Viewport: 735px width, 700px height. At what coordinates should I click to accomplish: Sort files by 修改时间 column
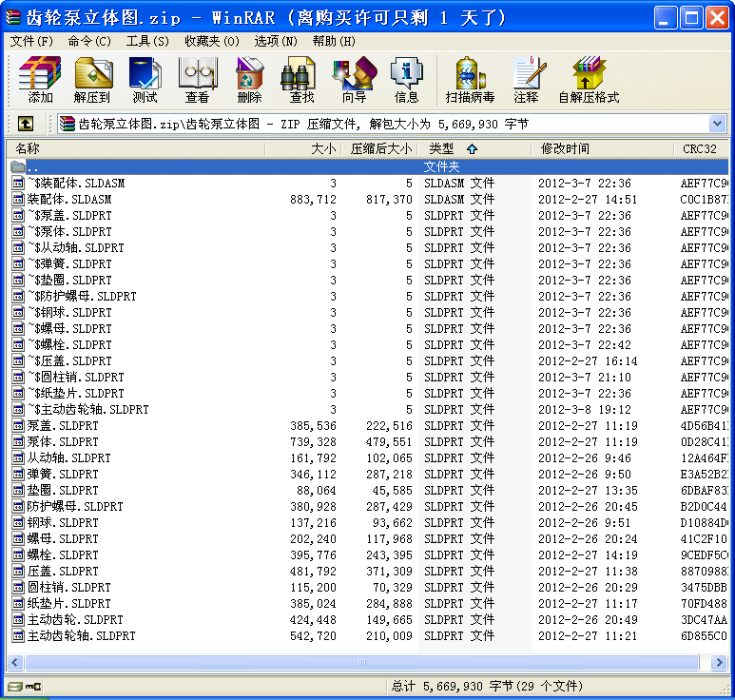tap(565, 148)
